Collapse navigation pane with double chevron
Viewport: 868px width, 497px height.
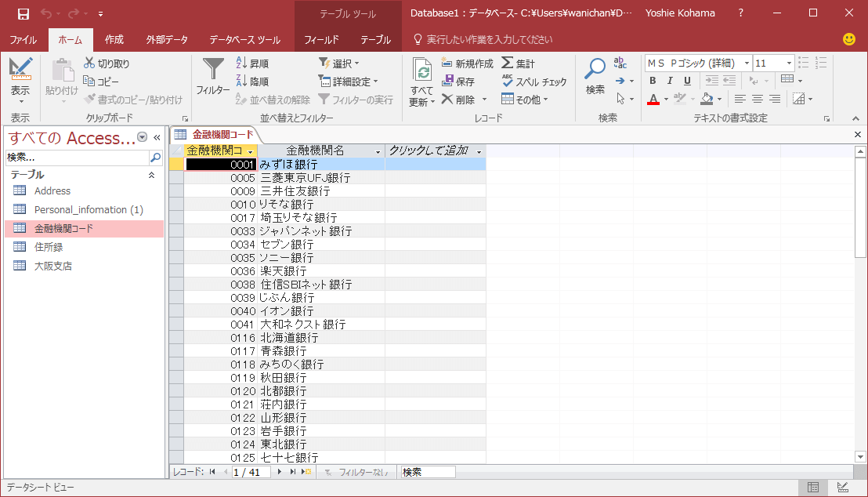pos(157,137)
